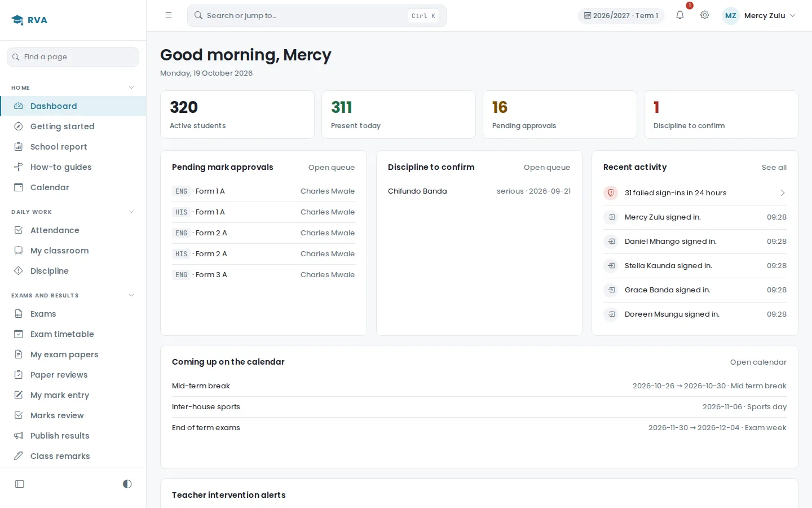Open the notifications bell
The height and width of the screenshot is (508, 812).
680,15
